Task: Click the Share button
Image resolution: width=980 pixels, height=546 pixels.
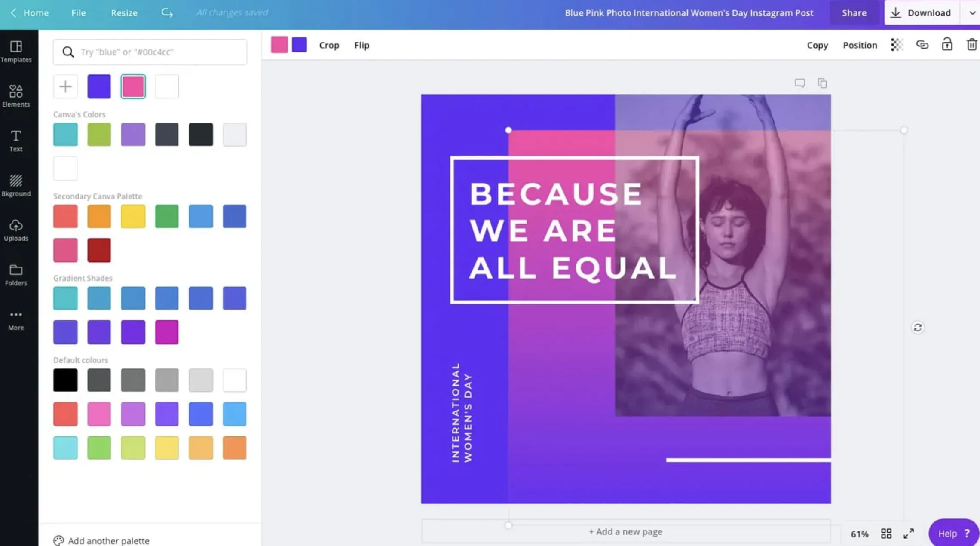Action: pyautogui.click(x=854, y=12)
